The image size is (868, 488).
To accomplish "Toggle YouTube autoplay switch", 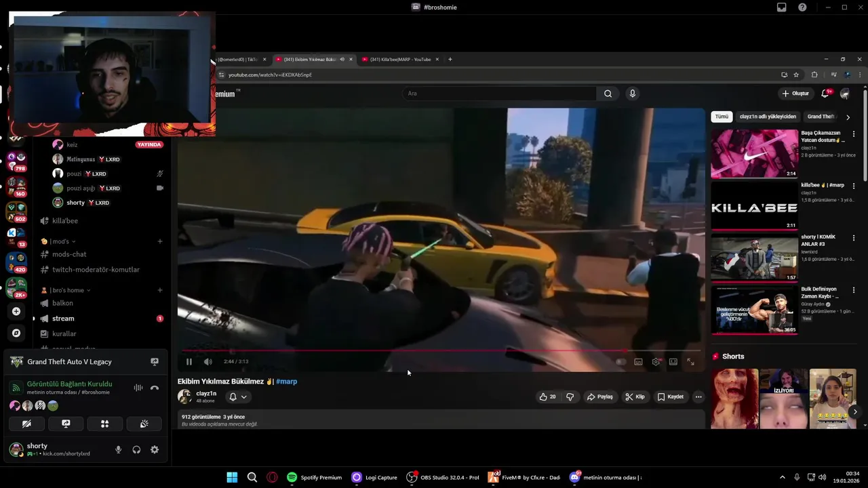I will (620, 362).
